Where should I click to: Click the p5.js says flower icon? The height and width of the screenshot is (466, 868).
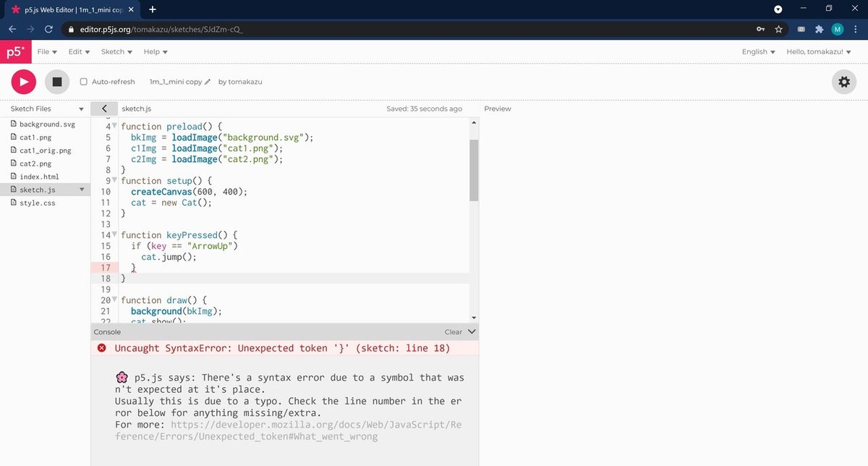click(x=122, y=378)
